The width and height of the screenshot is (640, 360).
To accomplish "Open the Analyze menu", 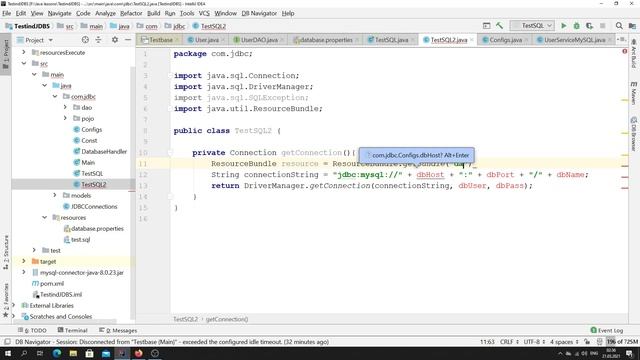I will coord(105,13).
